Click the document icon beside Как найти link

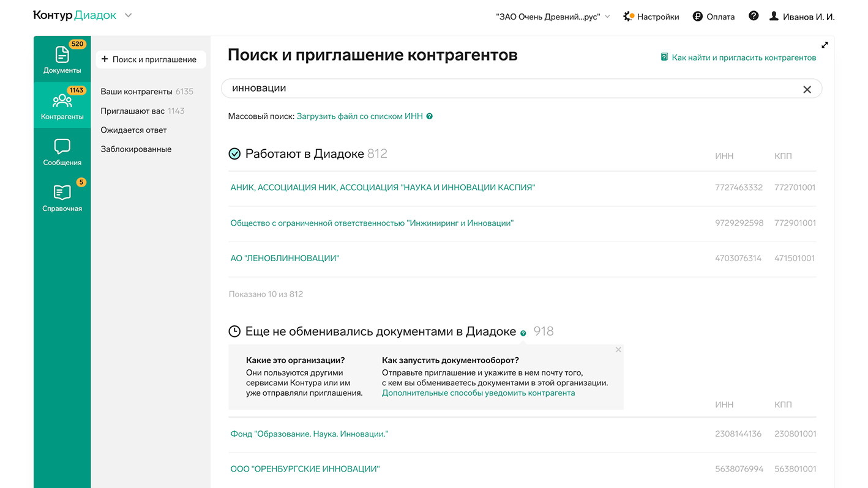(x=664, y=57)
